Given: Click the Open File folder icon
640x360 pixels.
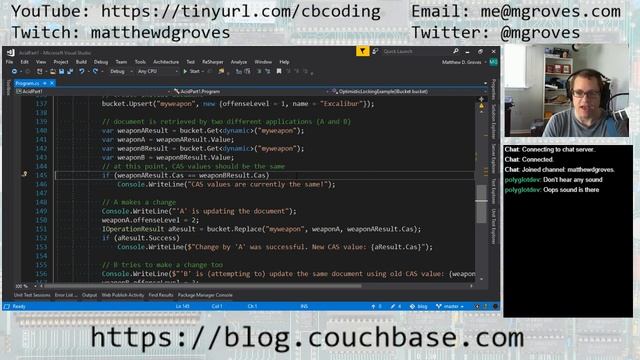Looking at the screenshot, I should point(53,71).
